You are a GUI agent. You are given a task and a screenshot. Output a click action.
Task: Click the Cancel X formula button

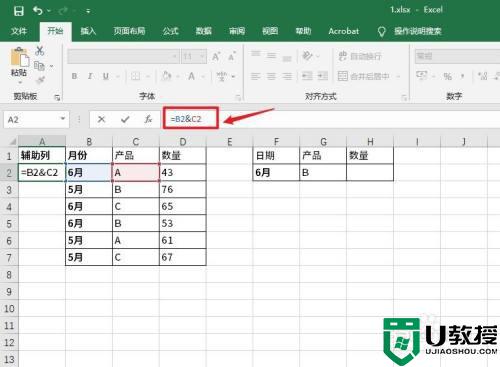pos(102,119)
